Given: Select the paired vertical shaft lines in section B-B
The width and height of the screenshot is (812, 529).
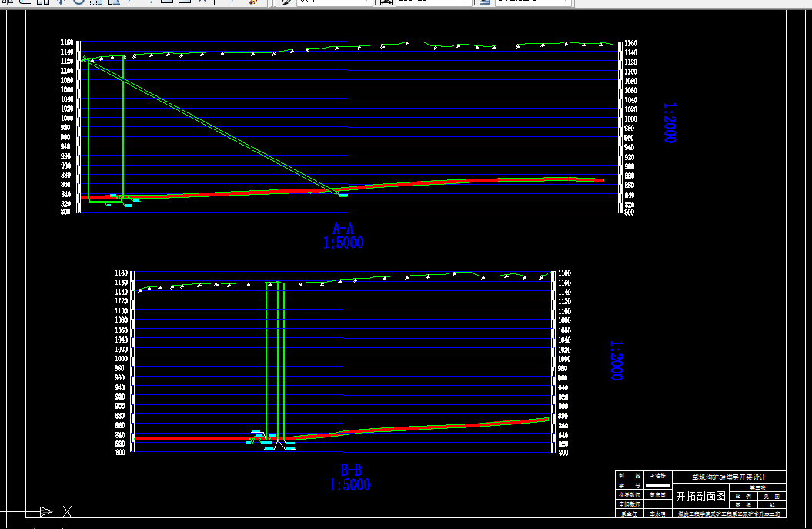Looking at the screenshot, I should [x=281, y=360].
